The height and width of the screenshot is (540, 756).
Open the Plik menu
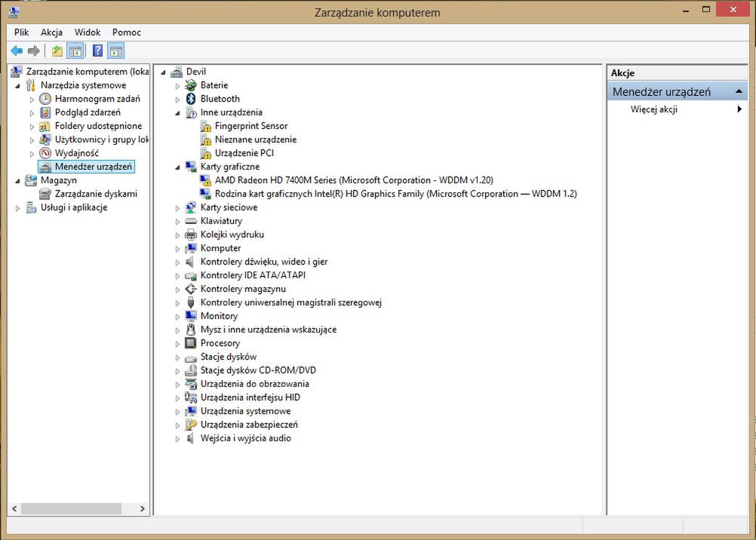(22, 32)
